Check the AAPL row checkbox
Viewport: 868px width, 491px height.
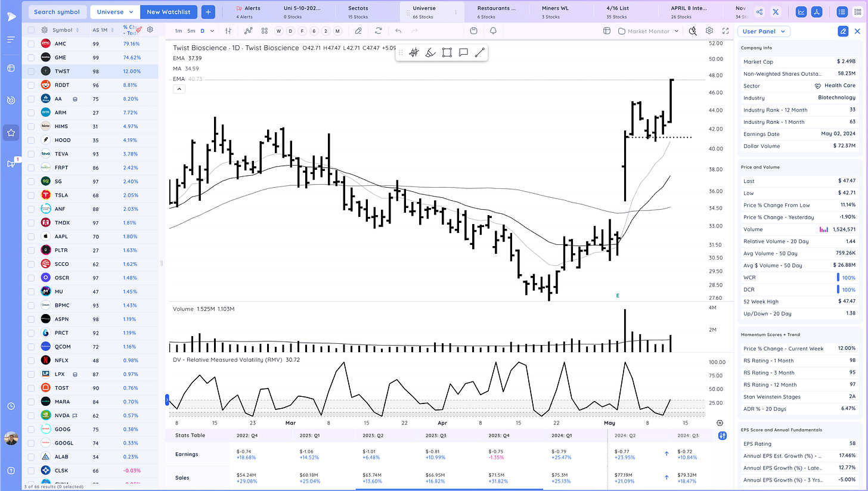pos(31,237)
